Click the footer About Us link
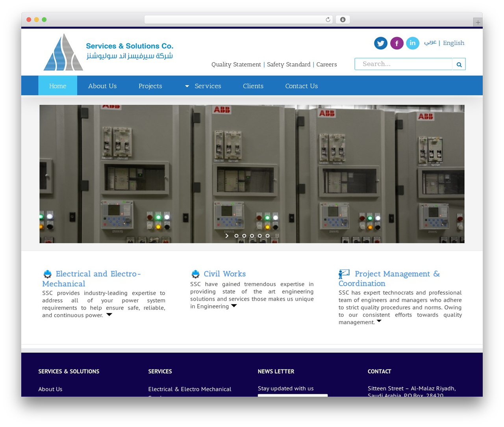This screenshot has height=427, width=504. (50, 389)
